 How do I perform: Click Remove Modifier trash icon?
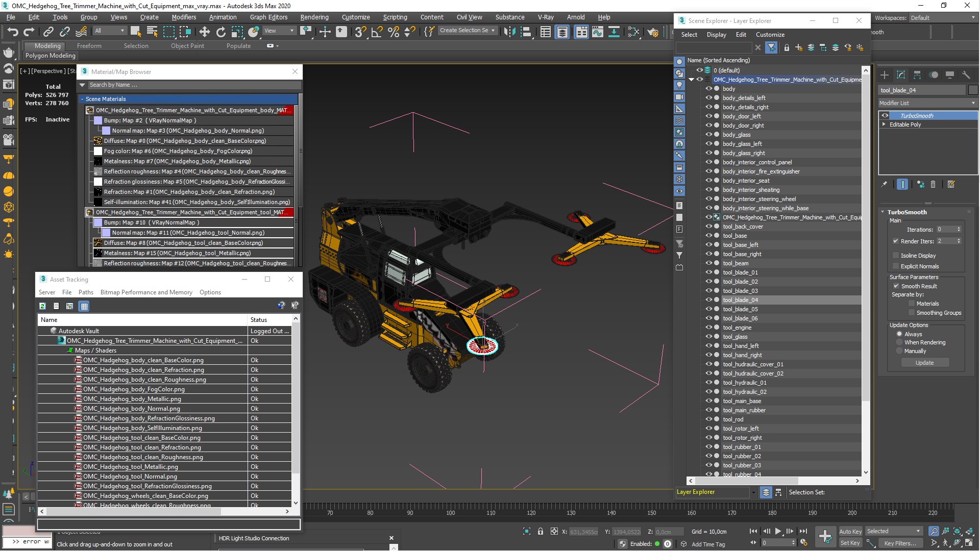click(x=933, y=185)
